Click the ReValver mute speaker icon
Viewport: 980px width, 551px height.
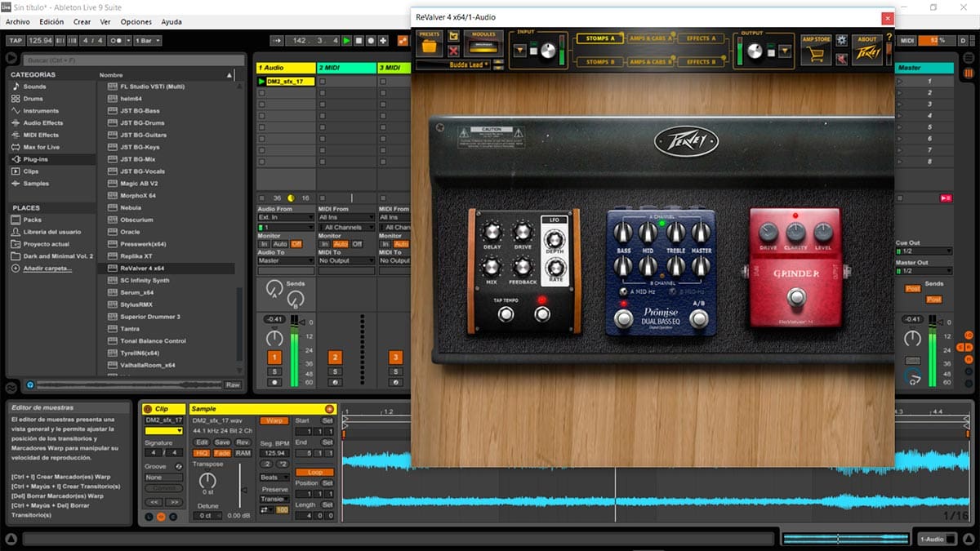pyautogui.click(x=841, y=59)
